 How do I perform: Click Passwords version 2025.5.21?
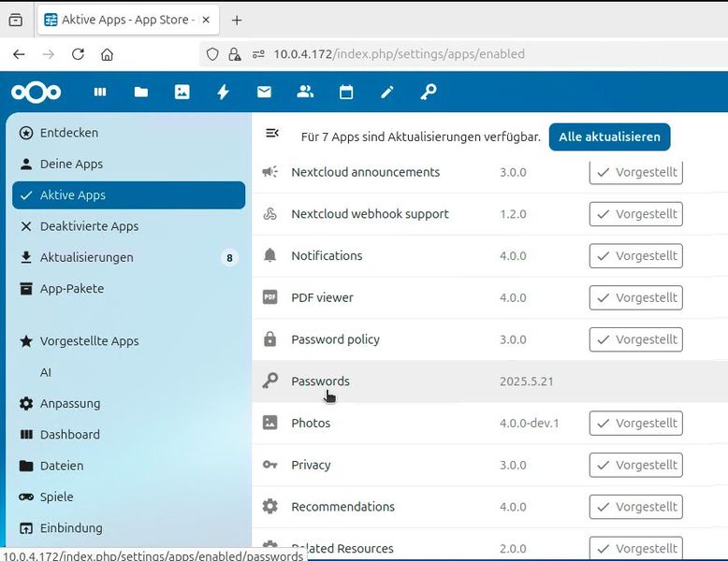coord(527,381)
